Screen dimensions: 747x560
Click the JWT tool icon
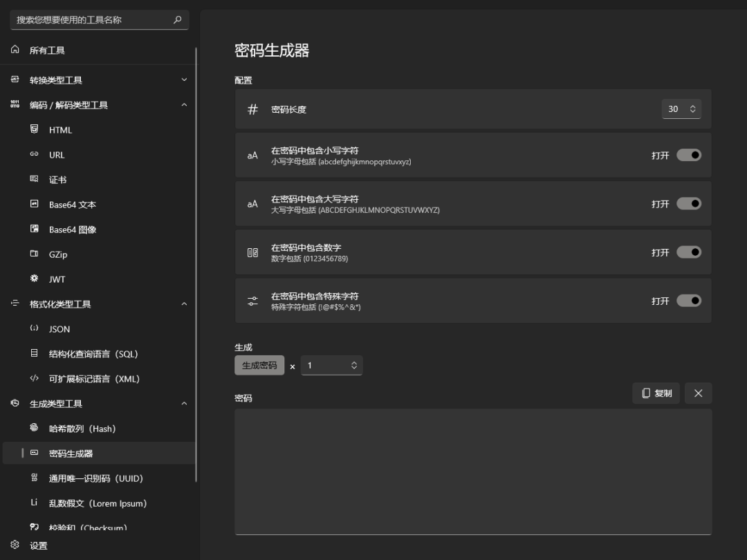click(x=35, y=279)
